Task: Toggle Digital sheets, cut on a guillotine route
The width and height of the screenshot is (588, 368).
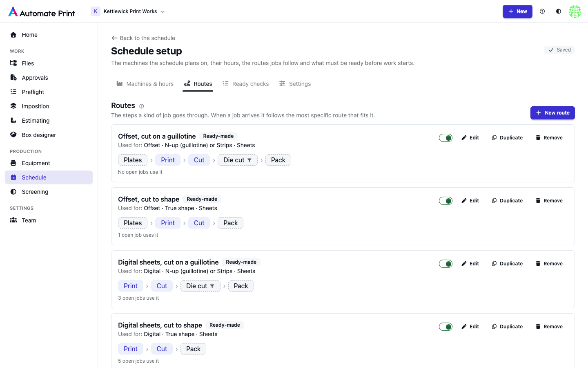Action: click(445, 264)
